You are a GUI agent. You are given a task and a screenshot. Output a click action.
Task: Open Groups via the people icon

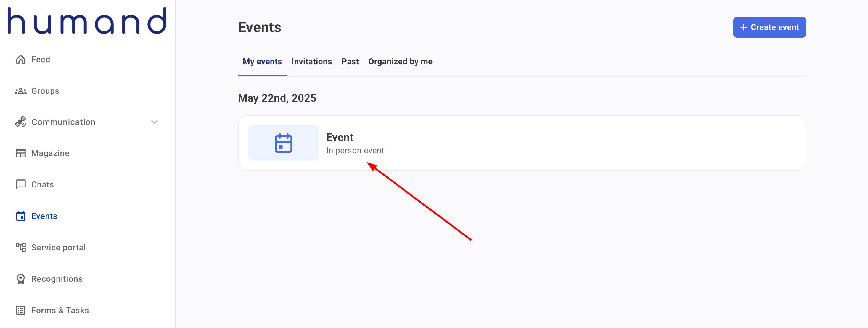pos(20,91)
